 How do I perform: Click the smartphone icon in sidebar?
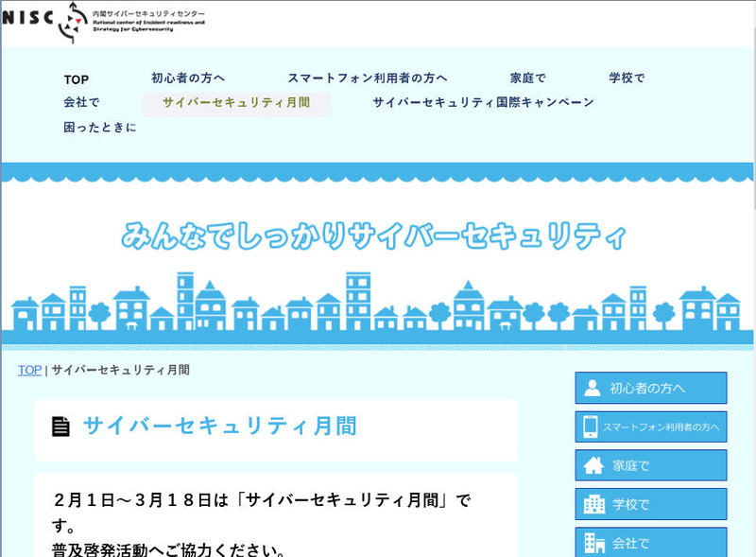(x=591, y=427)
